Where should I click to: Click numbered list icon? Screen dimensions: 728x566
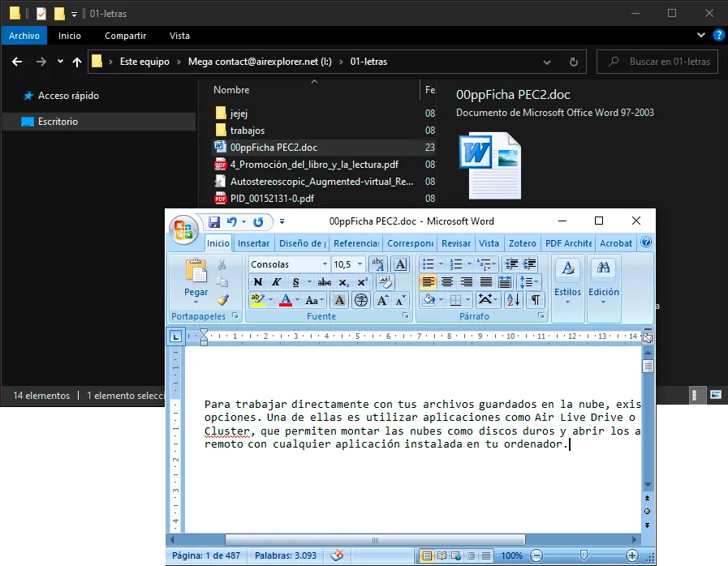(x=456, y=264)
